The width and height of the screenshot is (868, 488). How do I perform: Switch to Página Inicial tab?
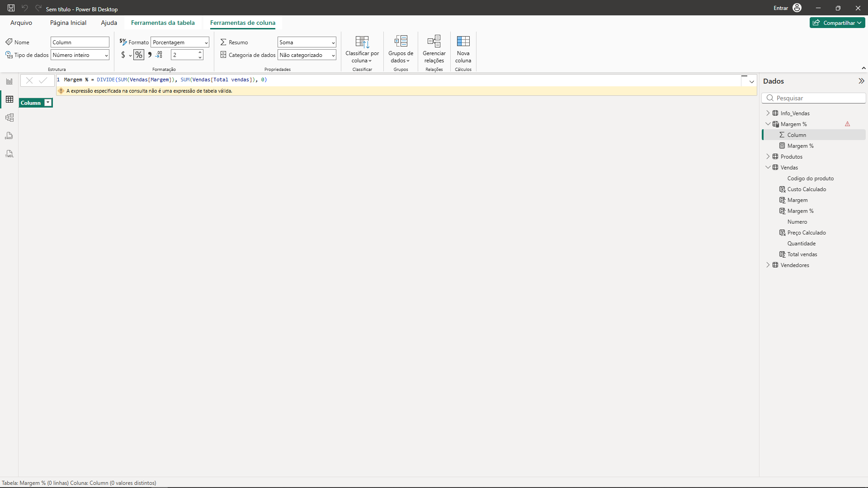coord(68,23)
